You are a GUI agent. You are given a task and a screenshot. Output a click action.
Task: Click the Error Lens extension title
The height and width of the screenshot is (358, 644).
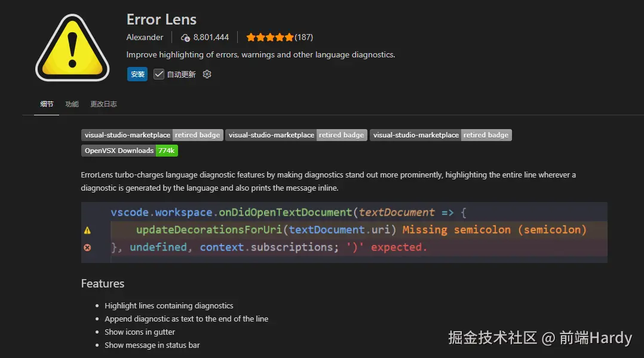(x=161, y=19)
